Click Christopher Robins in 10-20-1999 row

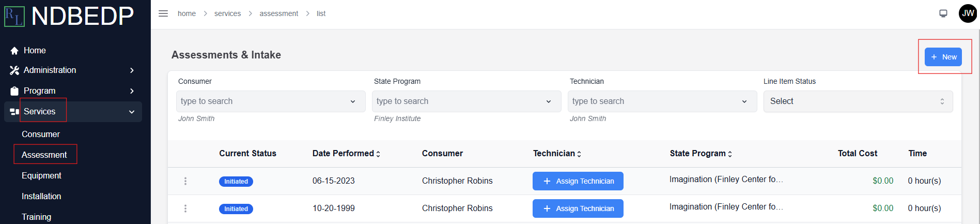point(457,208)
